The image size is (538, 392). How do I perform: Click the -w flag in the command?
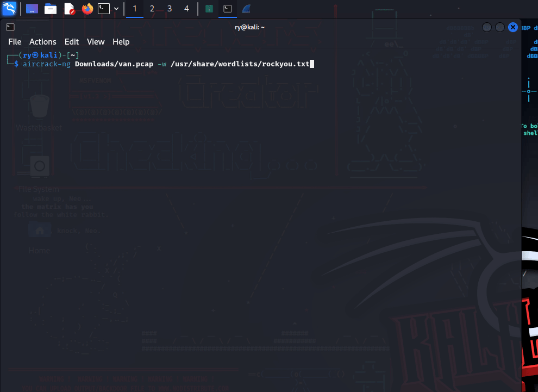(x=162, y=64)
